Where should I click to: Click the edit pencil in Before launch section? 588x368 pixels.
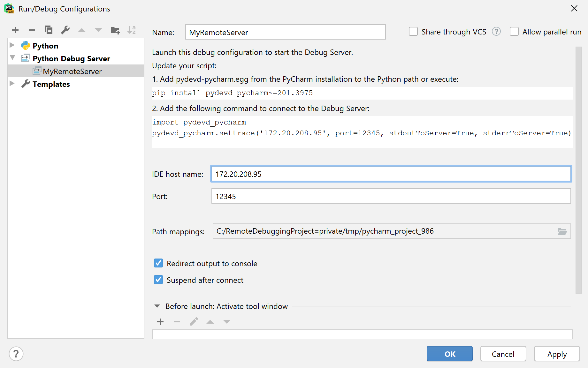(x=194, y=322)
